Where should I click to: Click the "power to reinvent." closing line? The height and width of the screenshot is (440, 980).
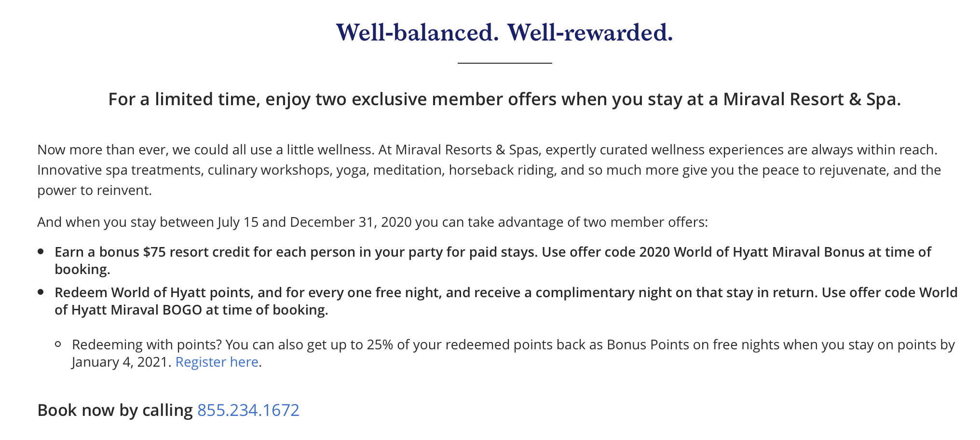[95, 190]
